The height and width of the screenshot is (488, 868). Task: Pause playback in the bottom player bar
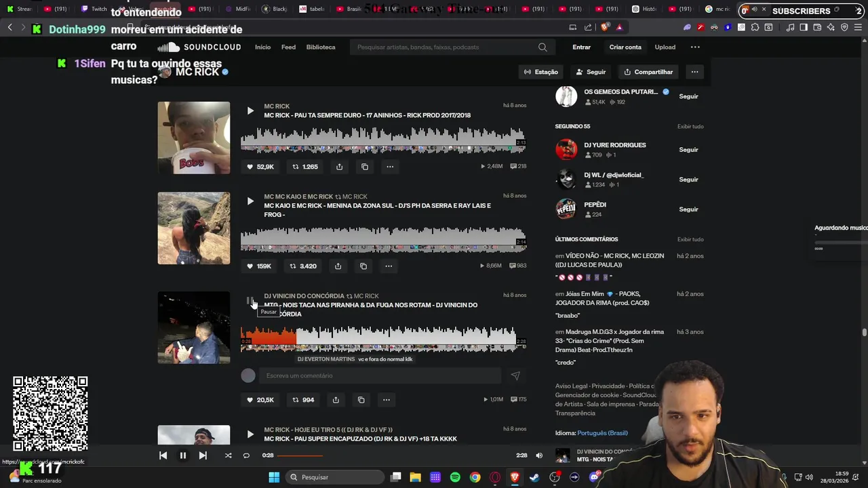coord(182,455)
